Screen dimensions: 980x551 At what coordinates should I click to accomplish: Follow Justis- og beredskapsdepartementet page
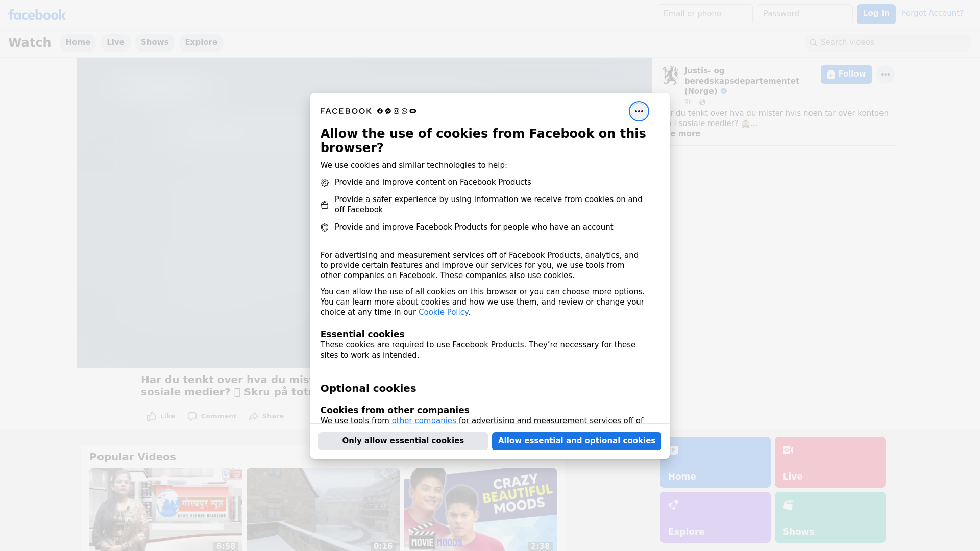(846, 74)
